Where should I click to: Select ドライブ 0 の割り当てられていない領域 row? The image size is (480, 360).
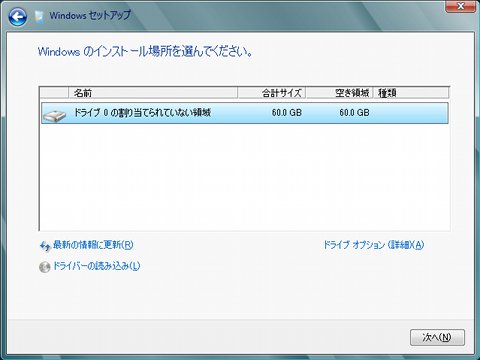(x=245, y=113)
